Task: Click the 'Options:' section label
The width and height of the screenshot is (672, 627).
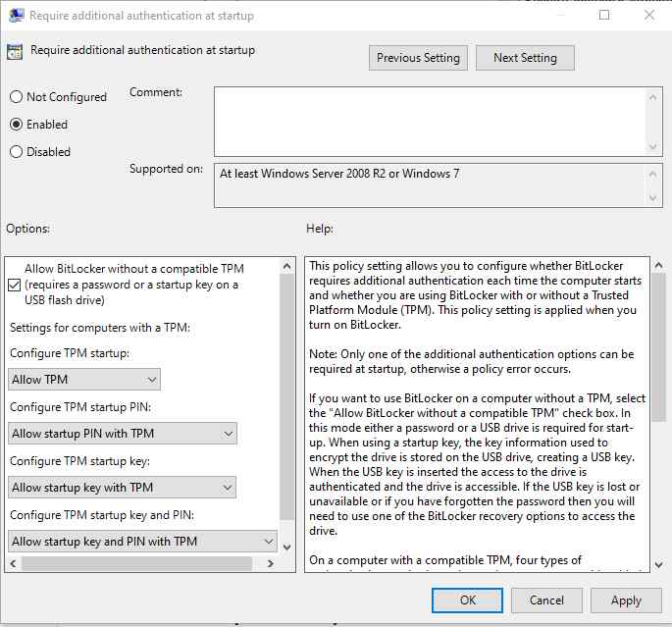Action: [27, 229]
